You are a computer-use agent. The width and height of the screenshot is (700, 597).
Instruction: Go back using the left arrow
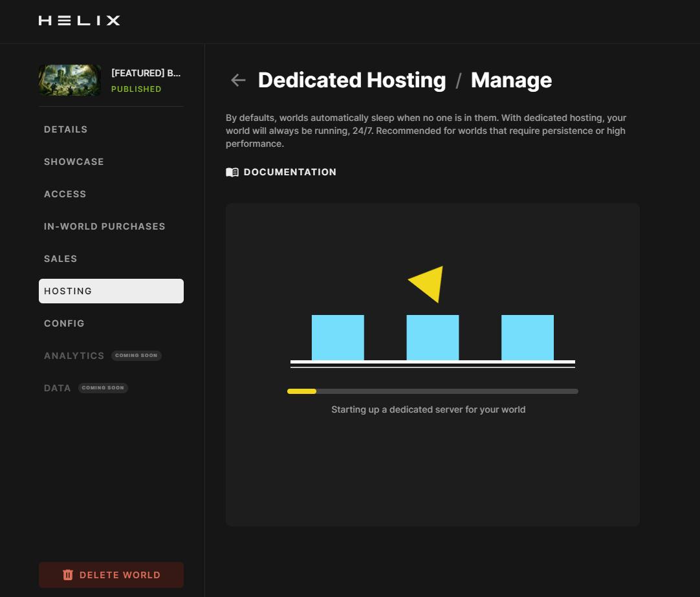click(x=239, y=80)
